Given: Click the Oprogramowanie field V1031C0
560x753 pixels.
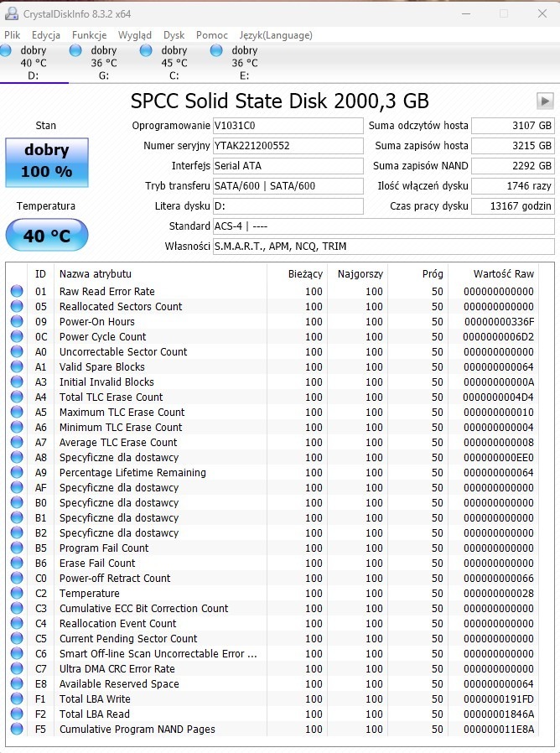Looking at the screenshot, I should (288, 126).
